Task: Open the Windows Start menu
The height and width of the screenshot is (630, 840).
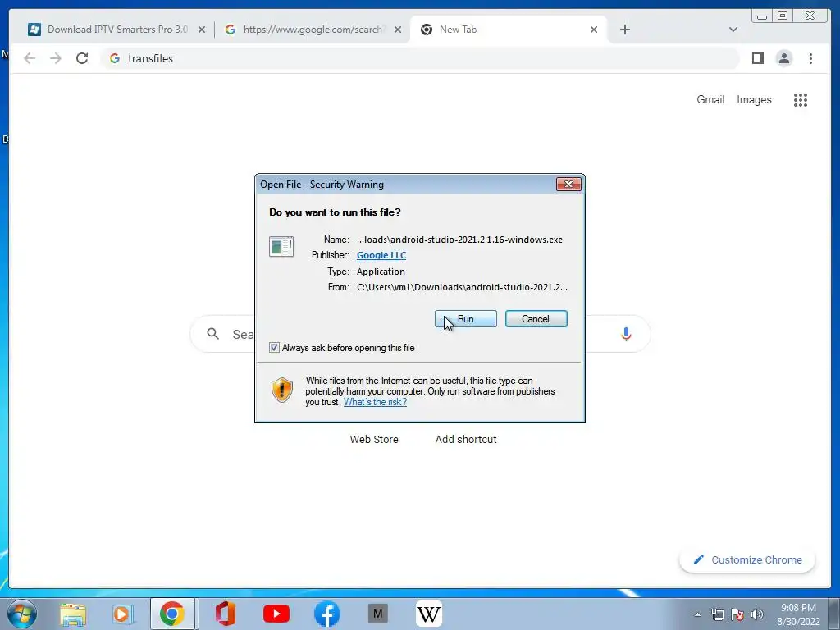Action: pos(21,614)
